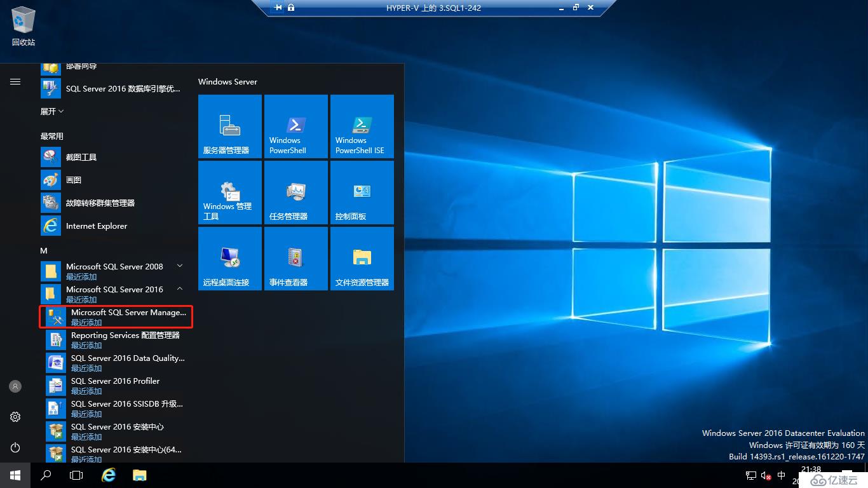The width and height of the screenshot is (868, 488).
Task: Open Task View on the taskbar
Action: pyautogui.click(x=76, y=475)
